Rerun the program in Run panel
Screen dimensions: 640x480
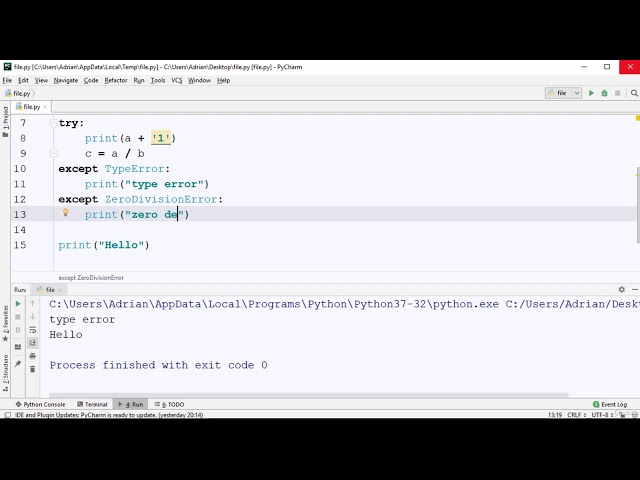[x=18, y=304]
